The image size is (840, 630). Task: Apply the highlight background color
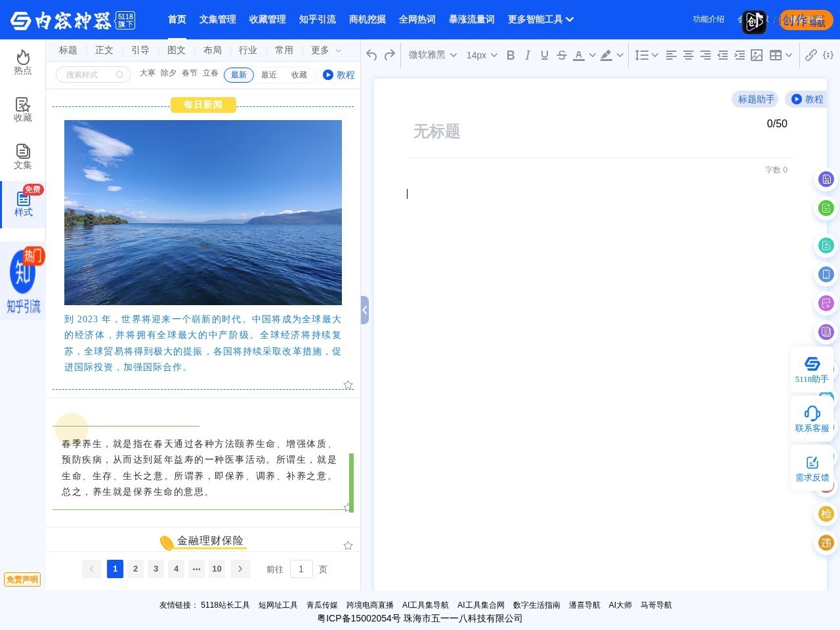(606, 55)
